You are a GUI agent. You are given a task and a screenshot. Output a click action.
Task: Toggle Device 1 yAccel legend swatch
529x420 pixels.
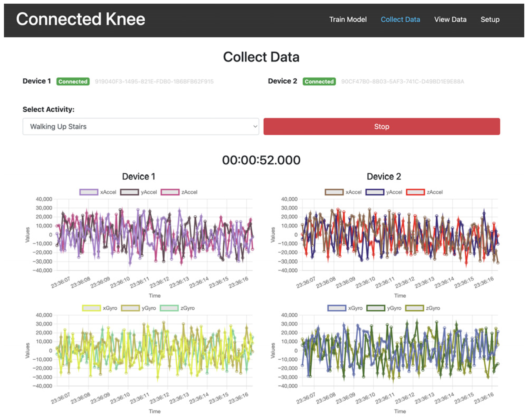pyautogui.click(x=130, y=192)
